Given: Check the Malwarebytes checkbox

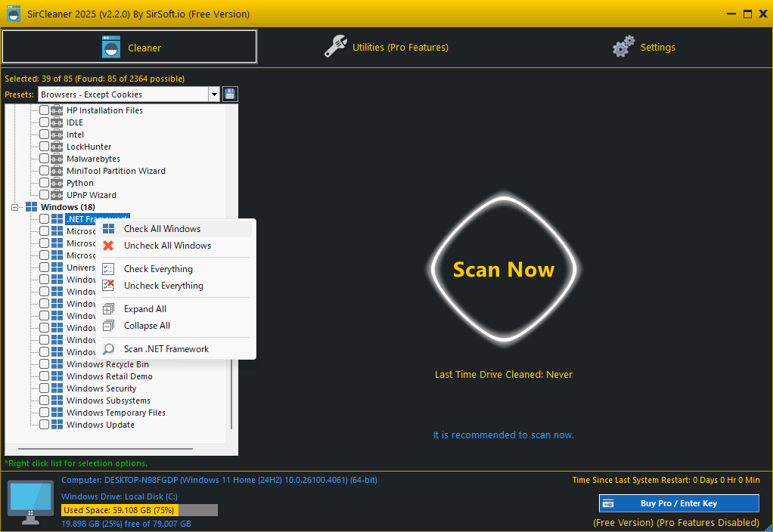Looking at the screenshot, I should click(x=45, y=159).
